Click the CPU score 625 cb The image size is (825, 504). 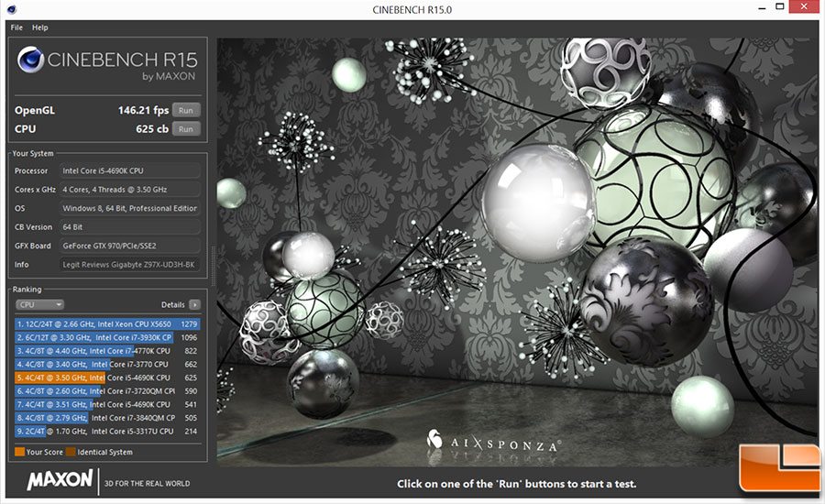pos(152,129)
